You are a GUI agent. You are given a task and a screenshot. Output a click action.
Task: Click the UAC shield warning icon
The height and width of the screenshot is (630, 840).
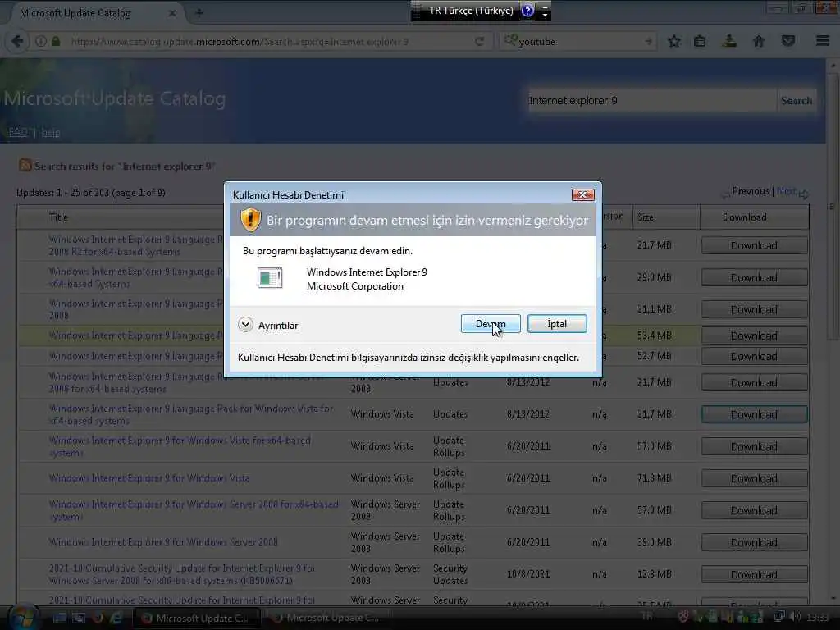coord(250,220)
